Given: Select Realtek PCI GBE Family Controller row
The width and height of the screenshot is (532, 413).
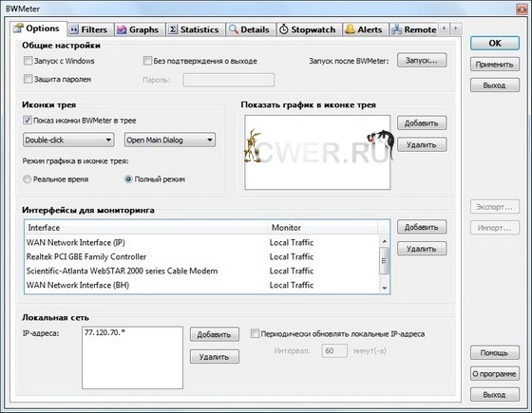Looking at the screenshot, I should click(x=201, y=257).
